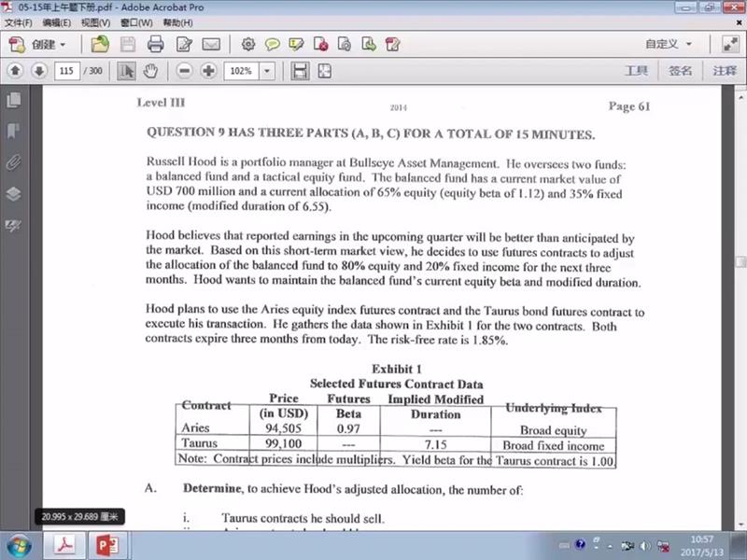Click the rotate pages document icon
The image size is (747, 560).
(x=344, y=44)
